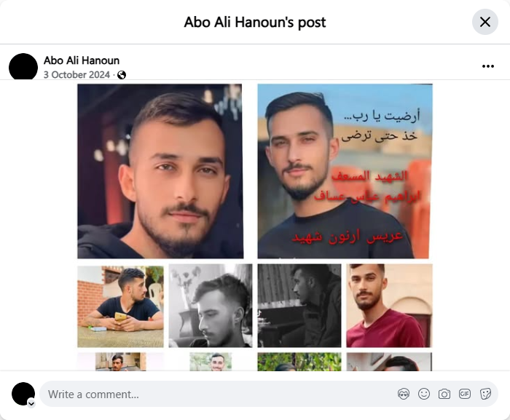The width and height of the screenshot is (510, 420).
Task: Attach a photo with the camera icon
Action: [x=444, y=394]
